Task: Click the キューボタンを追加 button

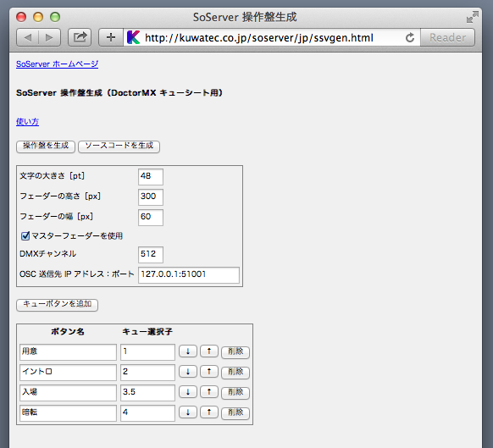Action: point(57,305)
